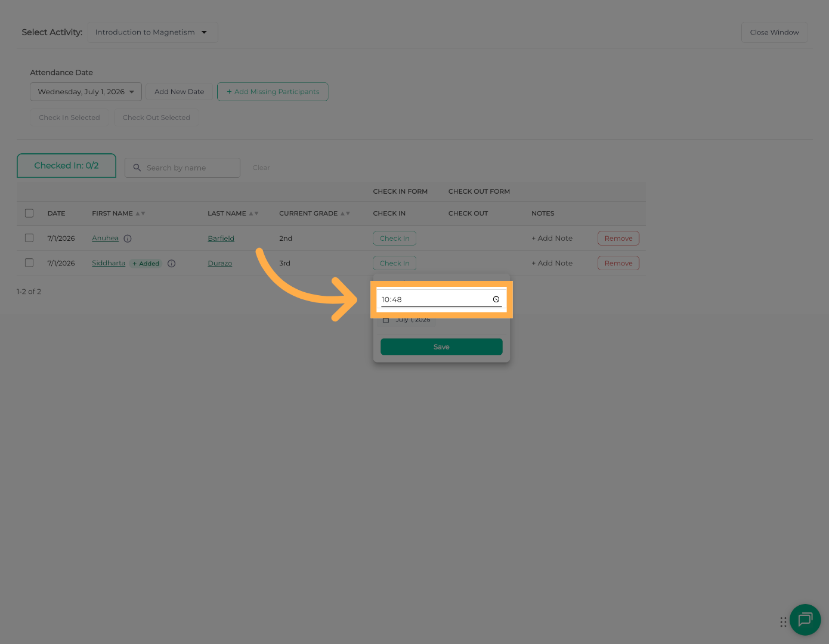
Task: Click the calendar icon beside July 1, 2026
Action: point(386,320)
